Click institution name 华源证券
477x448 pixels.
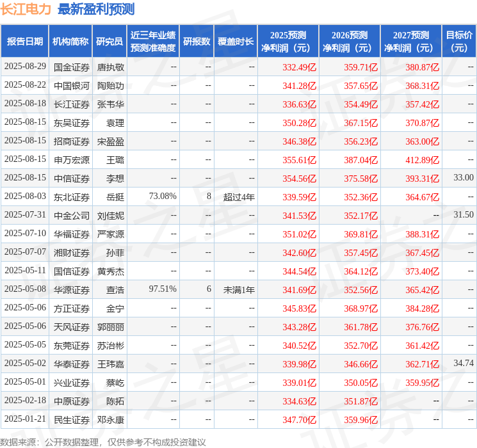(x=72, y=290)
